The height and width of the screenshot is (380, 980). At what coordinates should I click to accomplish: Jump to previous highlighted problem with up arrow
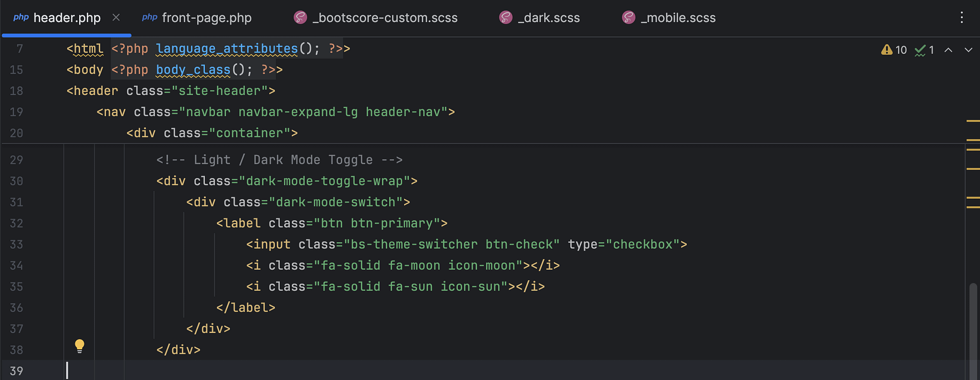tap(948, 50)
